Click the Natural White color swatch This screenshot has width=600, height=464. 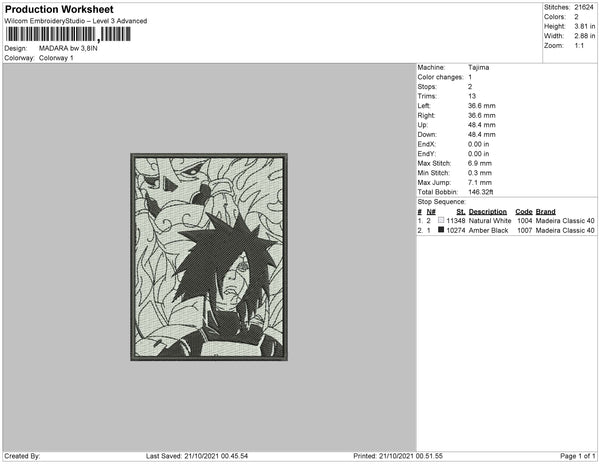pos(441,220)
